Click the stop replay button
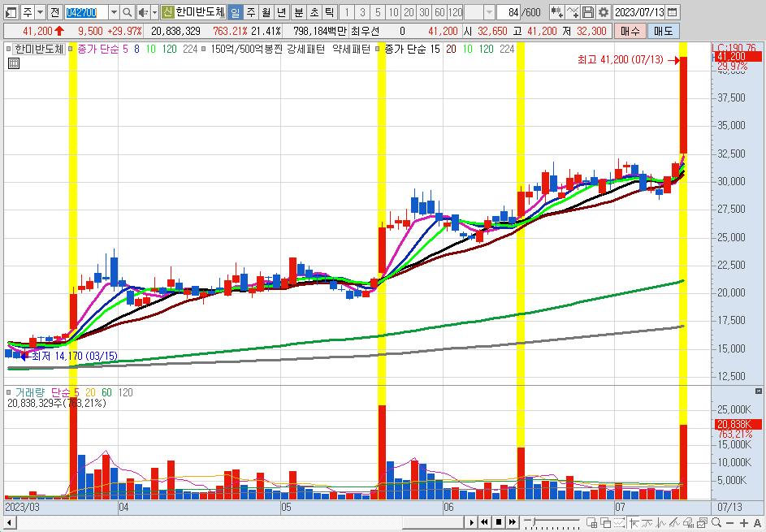Screen dimensions: 766x532 [498, 522]
